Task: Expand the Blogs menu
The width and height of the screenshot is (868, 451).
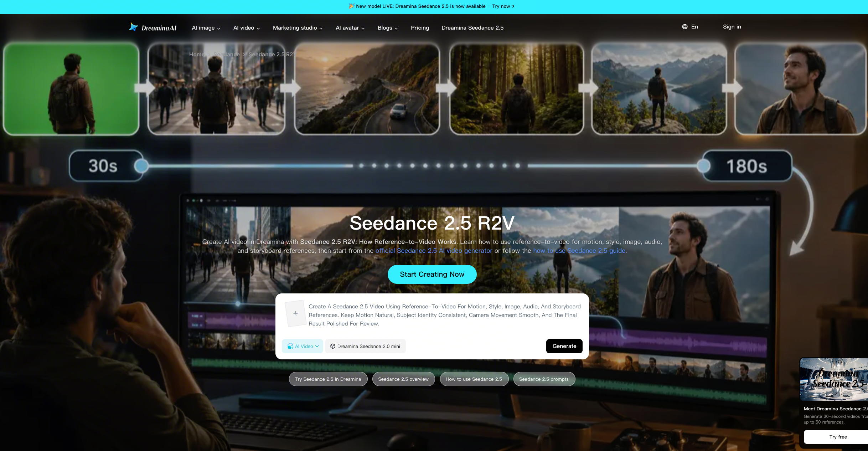Action: tap(388, 28)
